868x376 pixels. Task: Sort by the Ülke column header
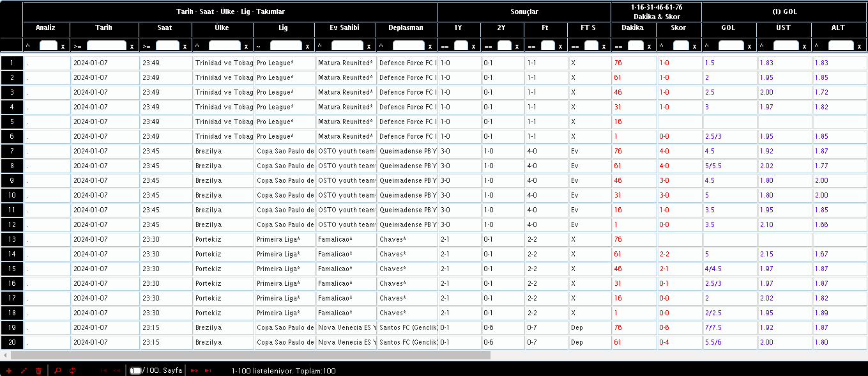click(223, 28)
